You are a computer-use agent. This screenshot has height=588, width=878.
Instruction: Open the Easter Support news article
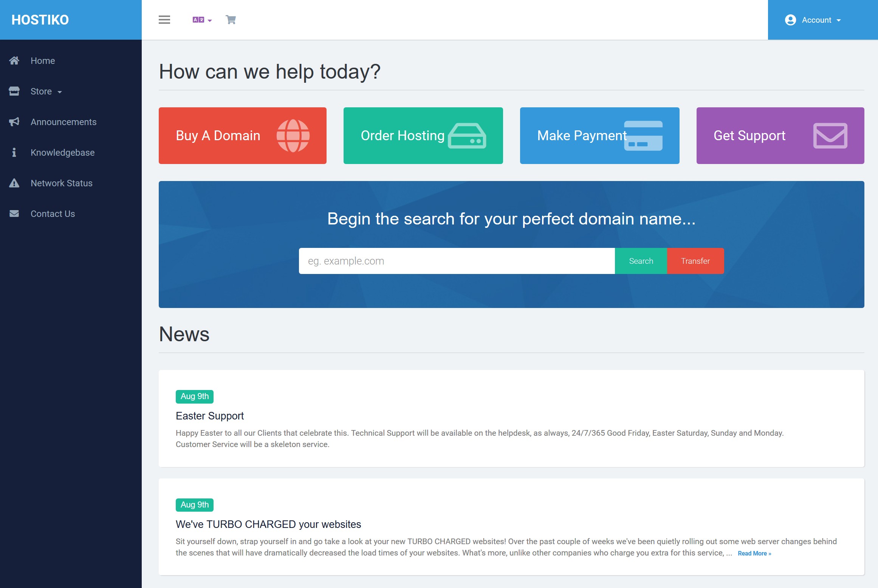[x=210, y=416]
